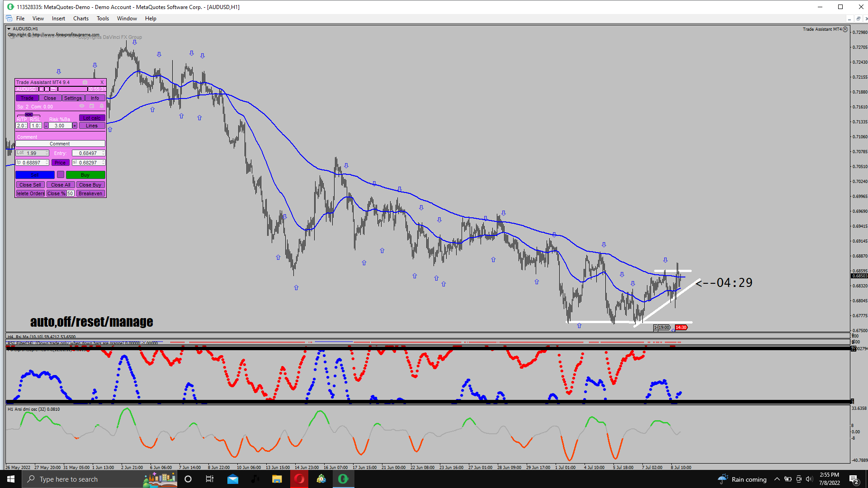Click the calendar icon in Trade Assistant
Image resolution: width=868 pixels, height=488 pixels.
click(92, 106)
